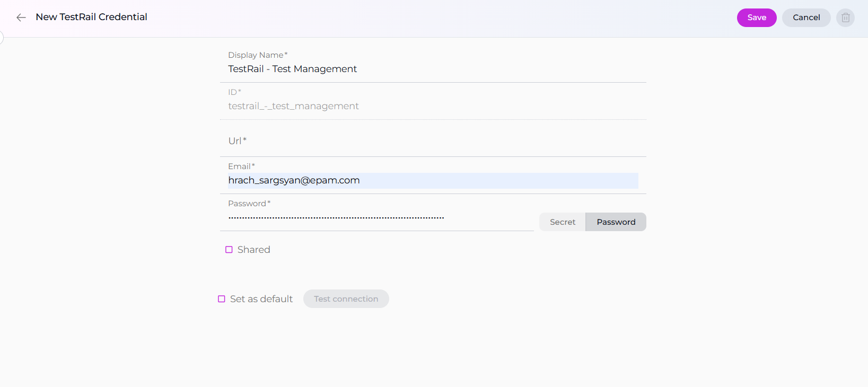868x387 pixels.
Task: Go back using the left arrow icon
Action: click(21, 17)
